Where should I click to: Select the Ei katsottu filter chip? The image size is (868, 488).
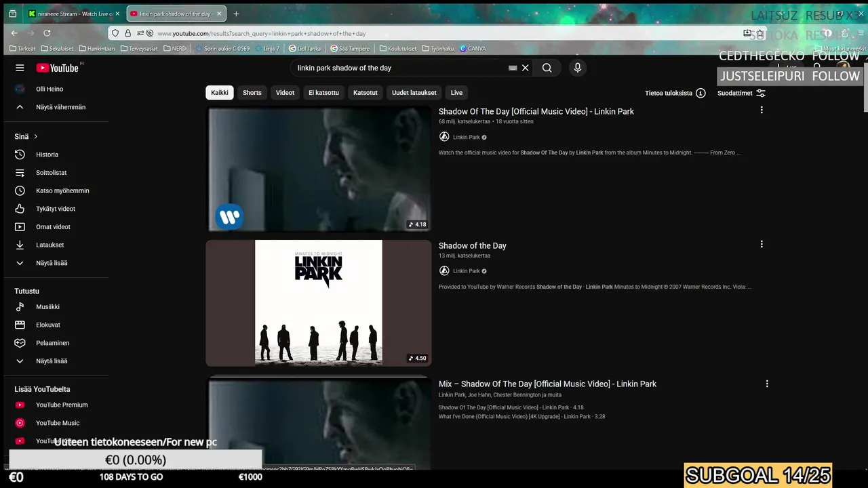pyautogui.click(x=323, y=93)
